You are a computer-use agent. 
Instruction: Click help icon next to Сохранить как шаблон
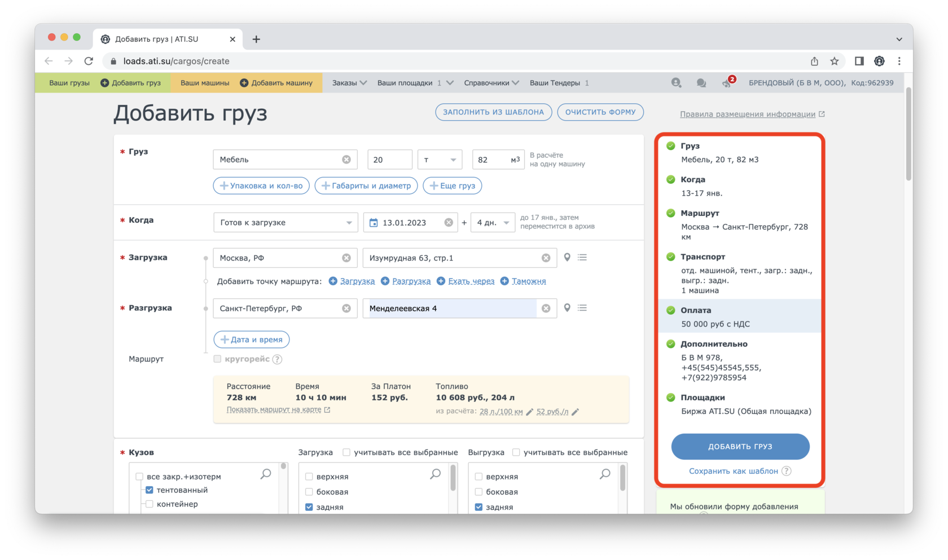(x=787, y=471)
